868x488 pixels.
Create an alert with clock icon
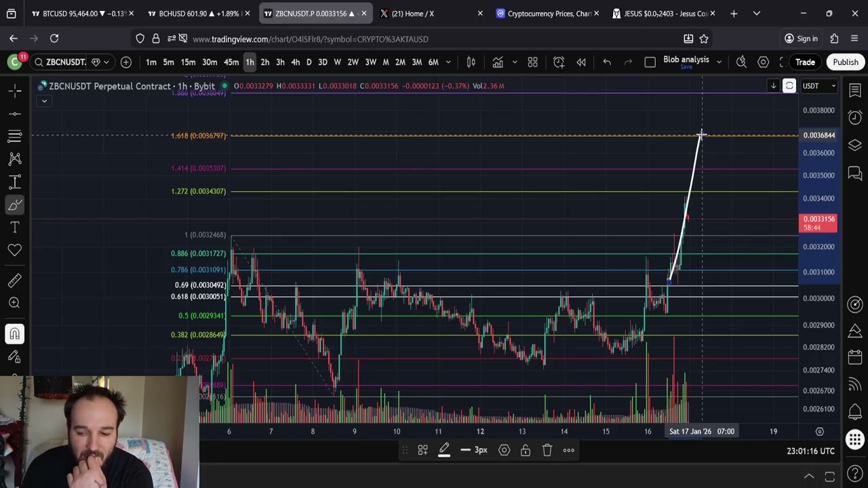(559, 62)
